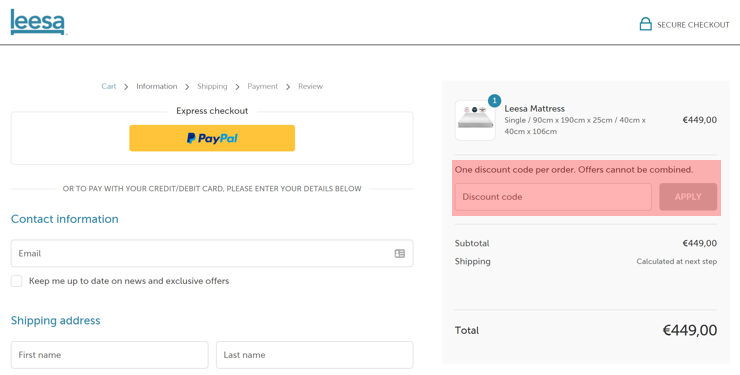Click the Apply discount button
This screenshot has width=740, height=375.
point(688,197)
